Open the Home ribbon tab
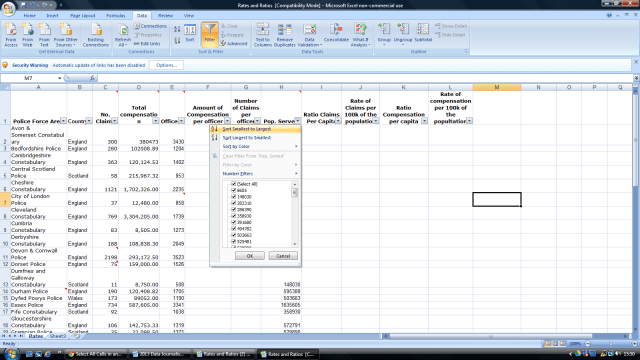Viewport: 640px width, 360px height. point(29,16)
